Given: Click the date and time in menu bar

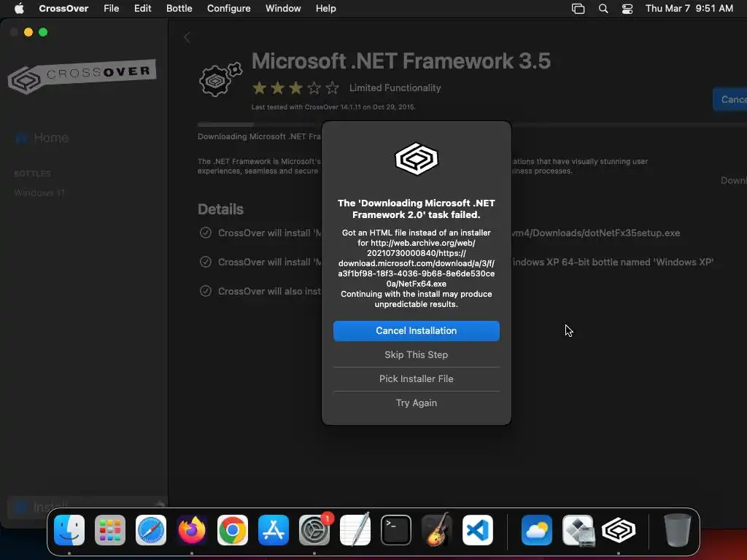Looking at the screenshot, I should 689,8.
